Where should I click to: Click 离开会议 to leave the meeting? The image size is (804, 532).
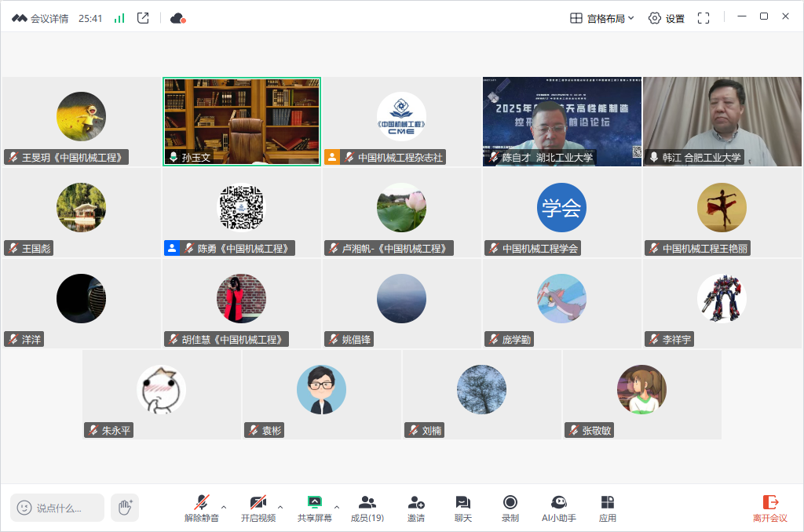pyautogui.click(x=769, y=508)
